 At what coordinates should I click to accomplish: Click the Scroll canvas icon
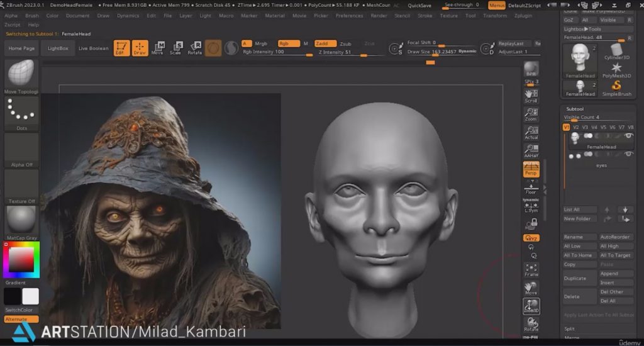531,96
